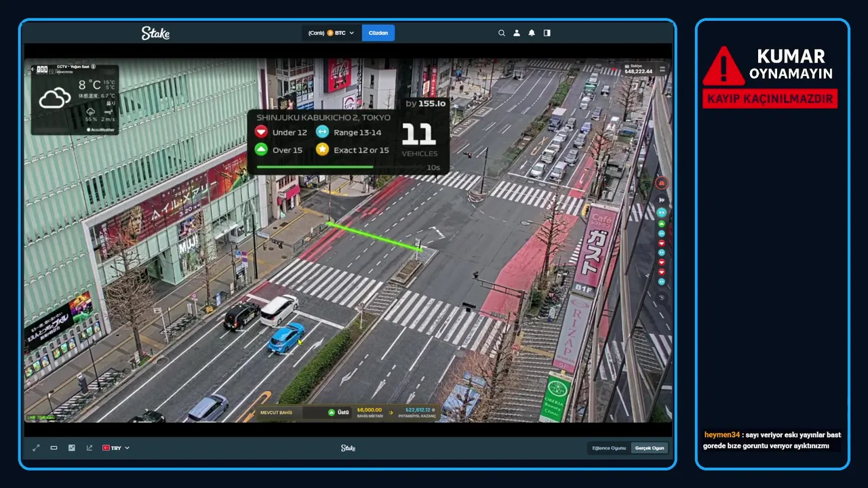Select the red Under 12 bet icon
Viewport: 868px width, 488px height.
click(261, 132)
